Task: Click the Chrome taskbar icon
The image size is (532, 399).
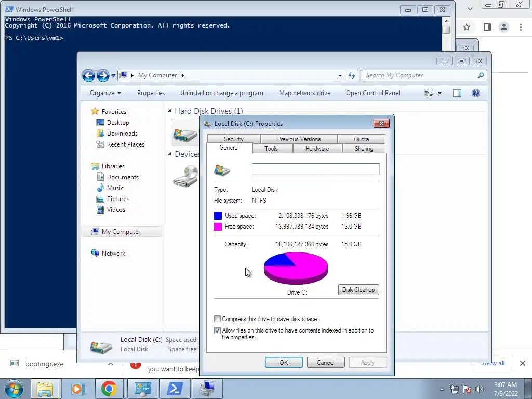Action: pos(109,389)
